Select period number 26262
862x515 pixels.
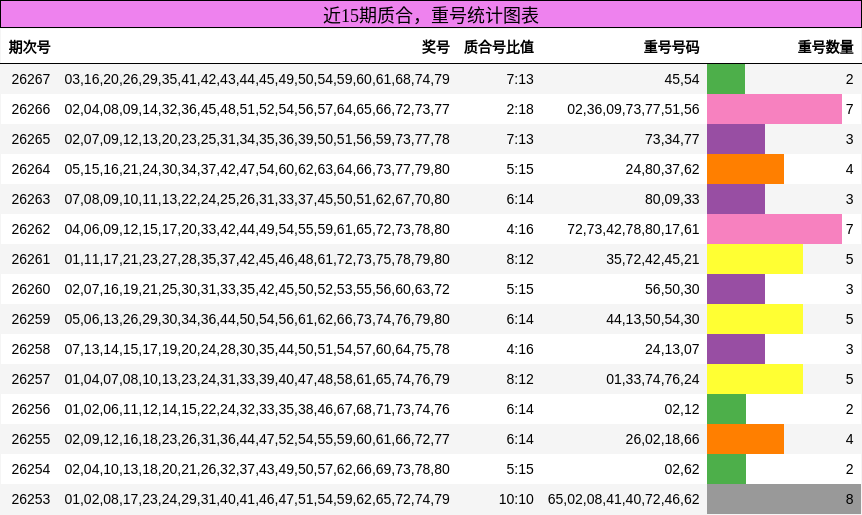[x=31, y=229]
